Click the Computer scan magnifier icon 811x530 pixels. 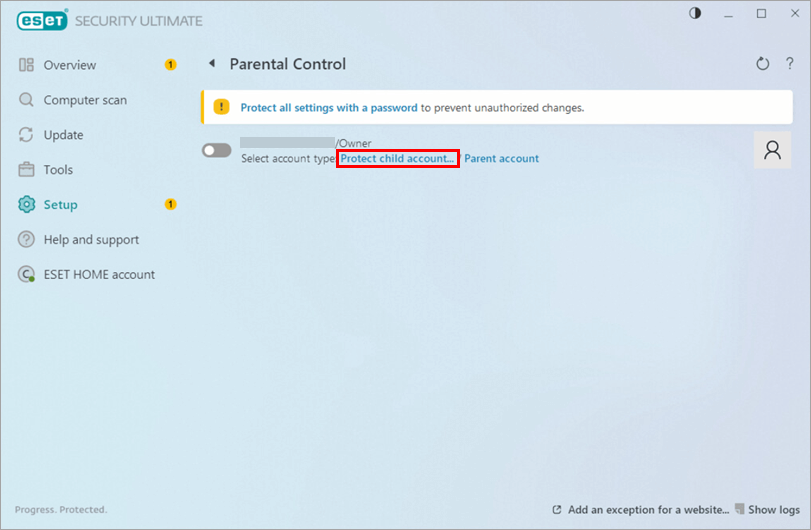27,100
